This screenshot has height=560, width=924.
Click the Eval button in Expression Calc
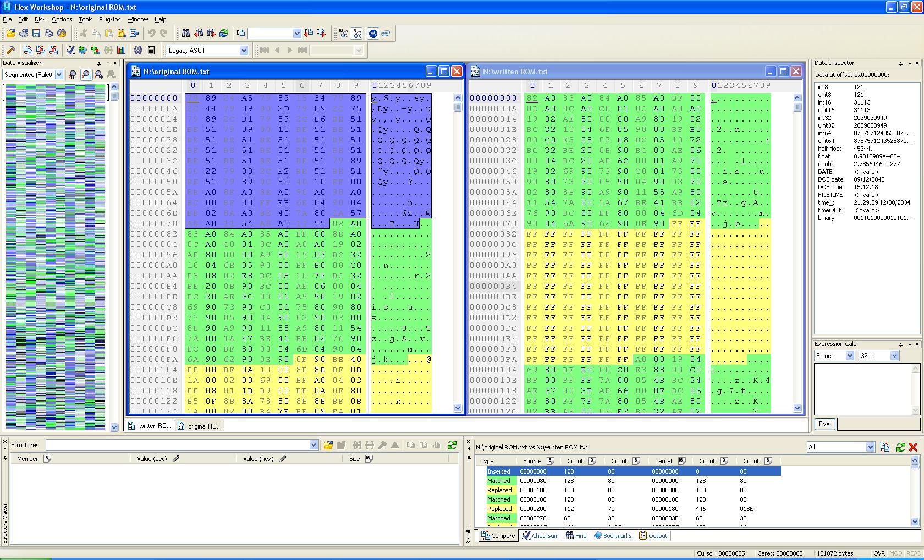(x=825, y=424)
